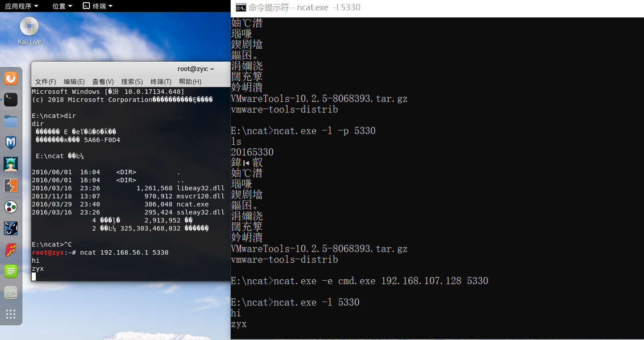Open terminal 查看(V) menu
The image size is (644, 340).
[103, 82]
